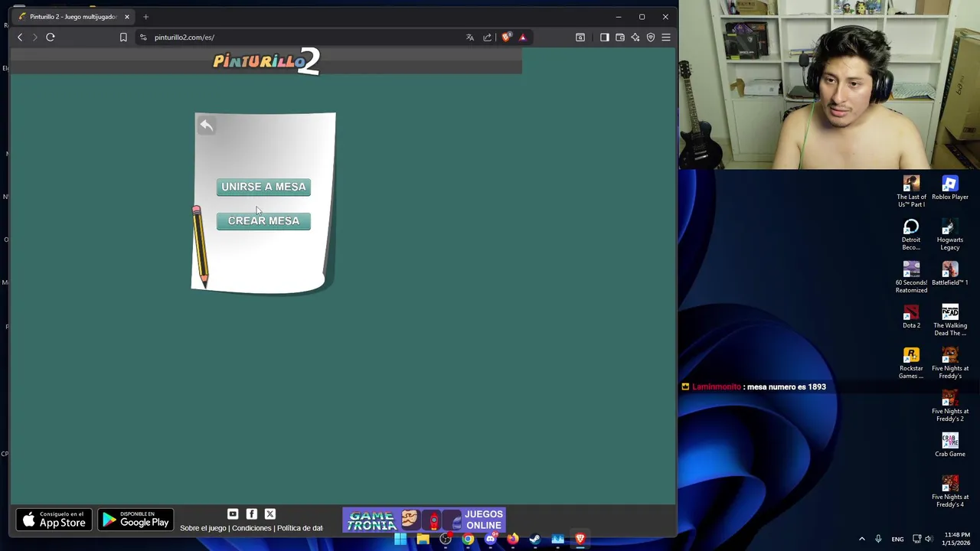The width and height of the screenshot is (980, 551).
Task: Select the Detroit Become Human desktop icon
Action: (x=911, y=234)
